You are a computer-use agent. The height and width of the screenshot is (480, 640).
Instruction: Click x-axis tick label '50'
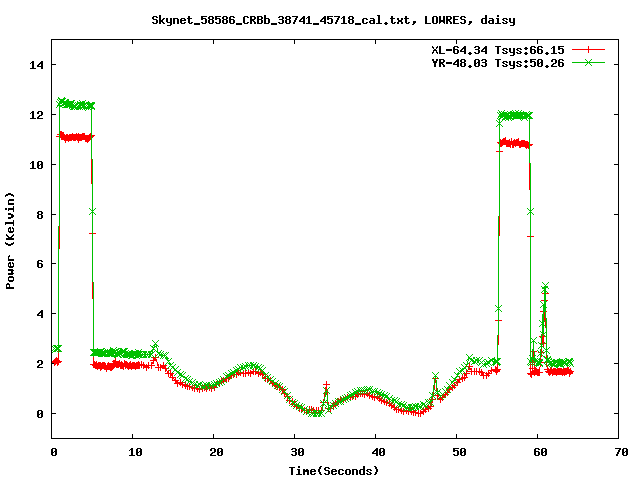tap(459, 452)
